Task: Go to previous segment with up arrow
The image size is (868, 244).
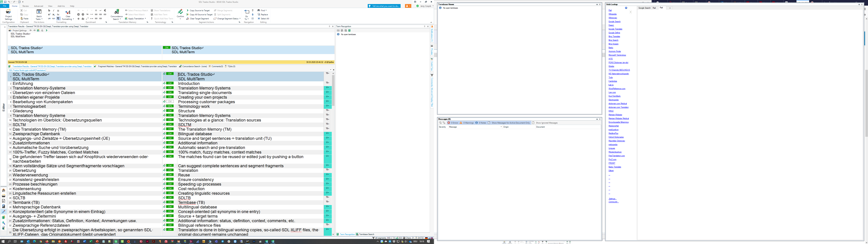Action: (253, 11)
